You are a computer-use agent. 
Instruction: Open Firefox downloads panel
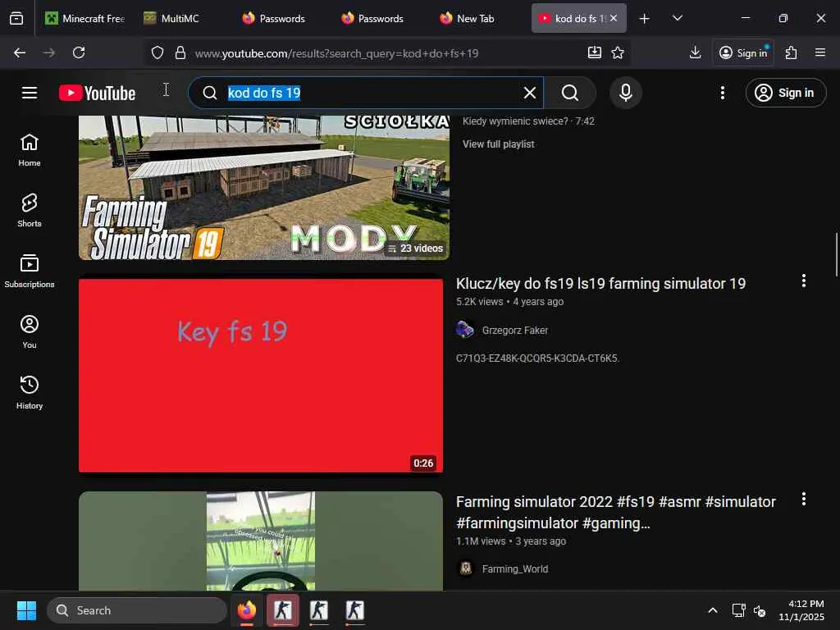tap(695, 52)
